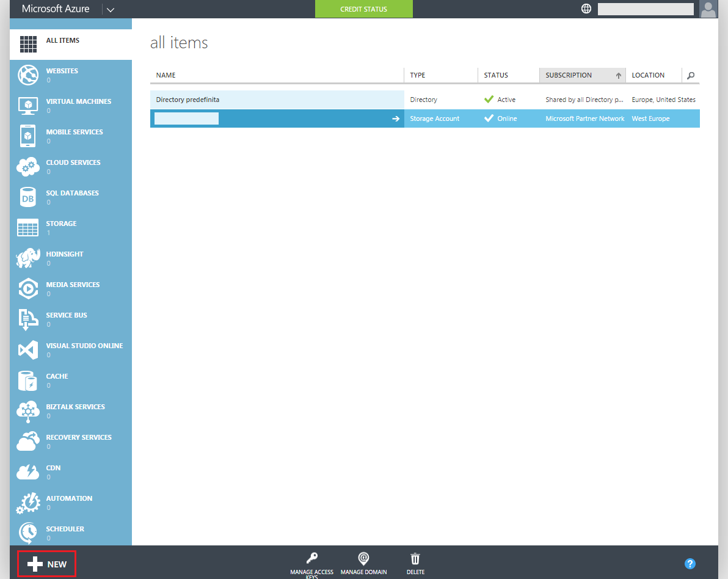Click the Manage Domain command
Screen dimensions: 728x579
coord(363,563)
